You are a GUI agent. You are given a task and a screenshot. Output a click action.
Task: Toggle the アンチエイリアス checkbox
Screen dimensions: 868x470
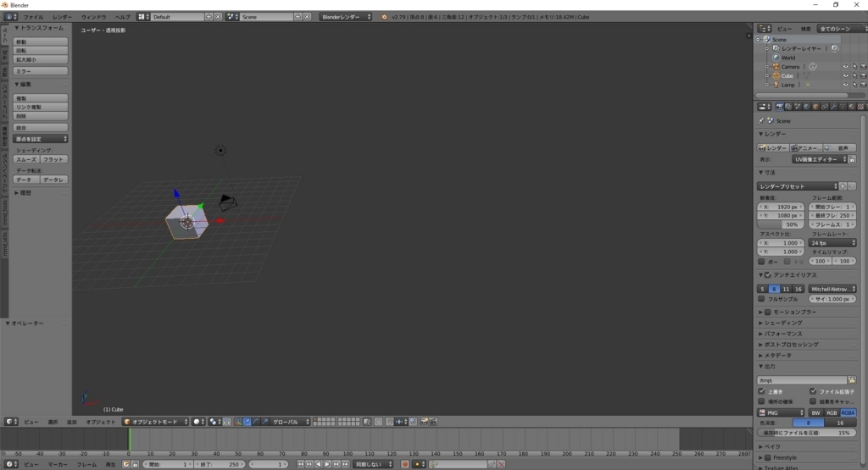(x=768, y=275)
